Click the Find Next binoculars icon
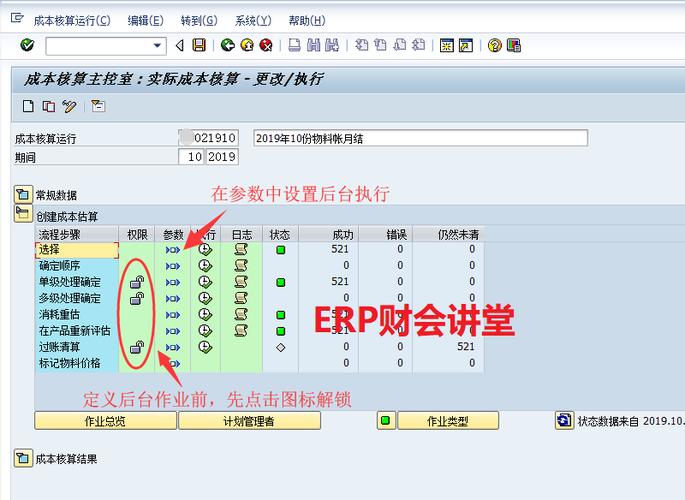Image resolution: width=685 pixels, height=500 pixels. [332, 45]
